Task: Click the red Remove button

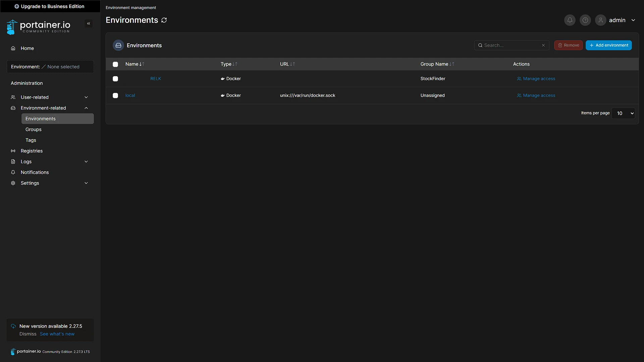Action: point(568,45)
